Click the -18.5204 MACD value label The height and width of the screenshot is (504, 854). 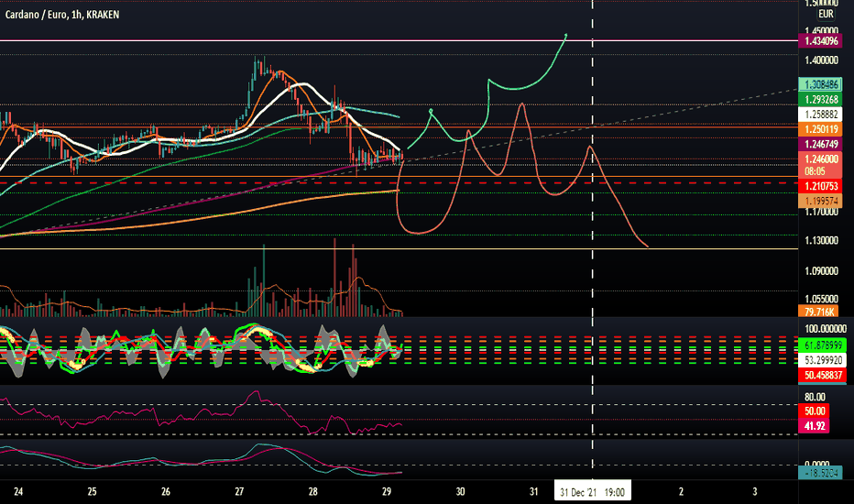click(x=820, y=473)
